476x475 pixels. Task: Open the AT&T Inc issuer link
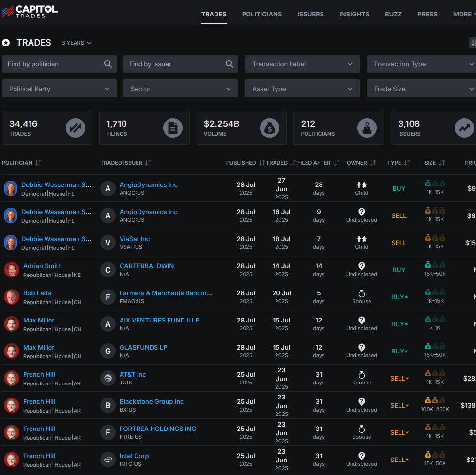pyautogui.click(x=133, y=375)
